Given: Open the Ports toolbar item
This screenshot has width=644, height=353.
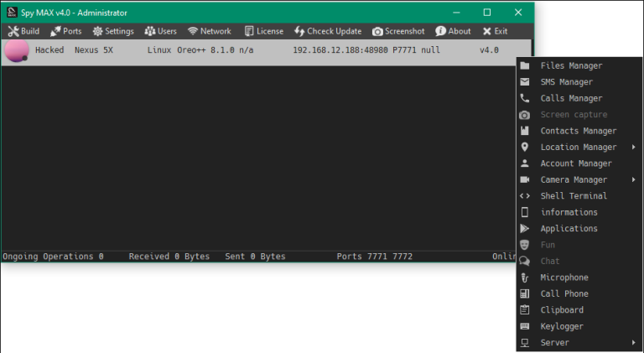Looking at the screenshot, I should click(65, 31).
